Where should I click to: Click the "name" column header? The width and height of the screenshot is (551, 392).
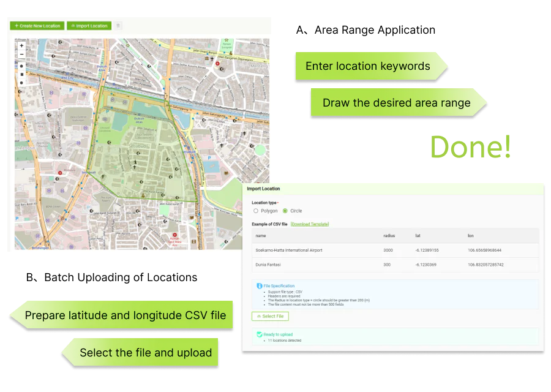coord(261,236)
